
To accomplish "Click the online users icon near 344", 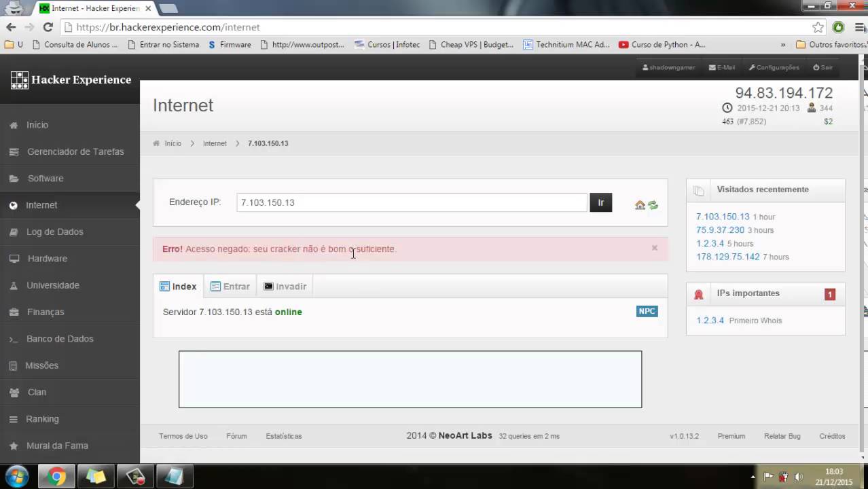I will click(812, 108).
